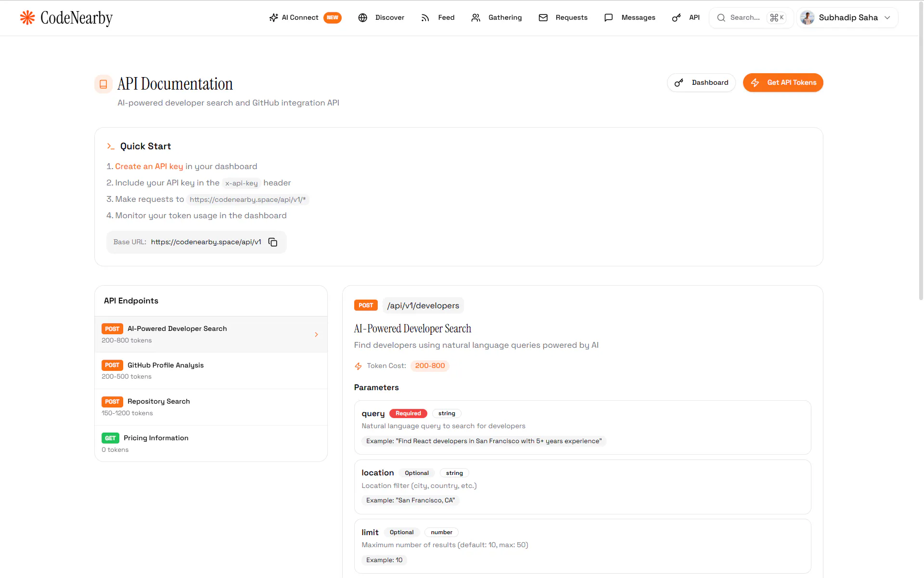Image resolution: width=924 pixels, height=578 pixels.
Task: Click the POST badge beside /api/v1/developers
Action: pos(366,306)
